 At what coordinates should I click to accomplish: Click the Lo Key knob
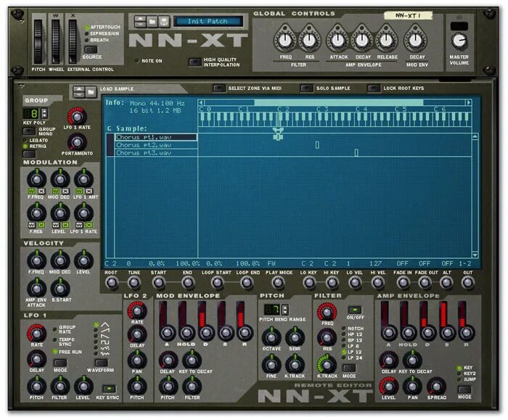pos(308,283)
